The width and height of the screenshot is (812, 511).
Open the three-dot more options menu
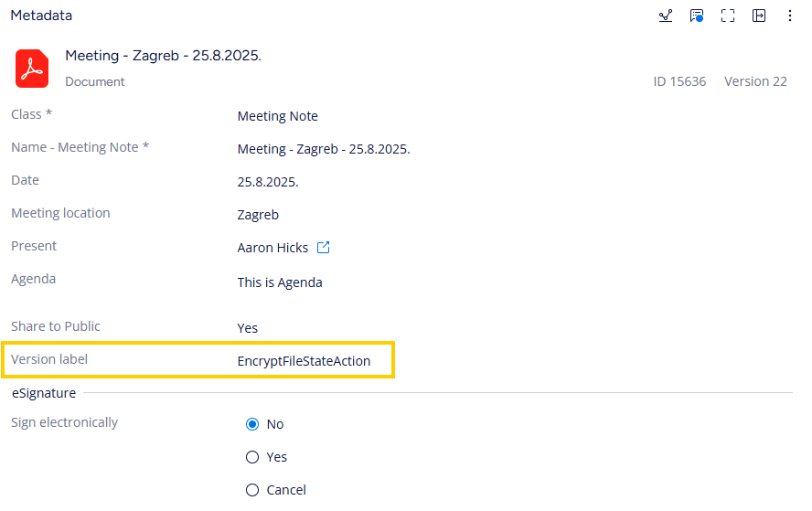[790, 16]
